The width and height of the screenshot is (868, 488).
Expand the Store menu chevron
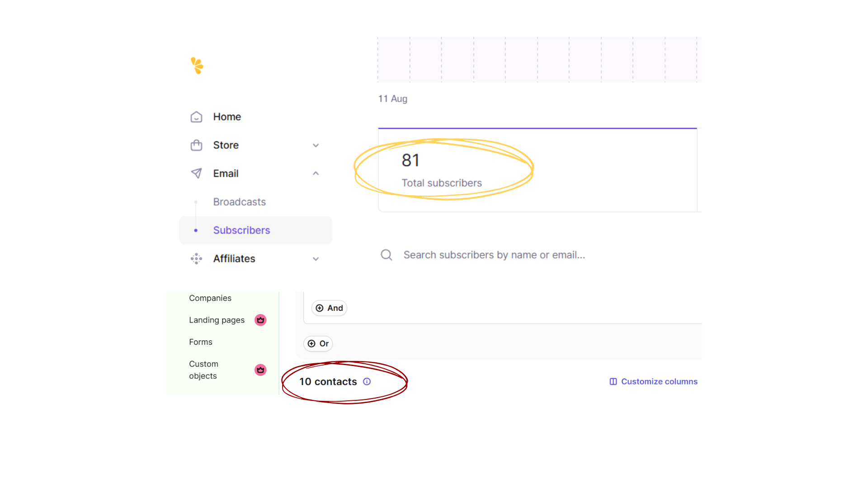(316, 145)
